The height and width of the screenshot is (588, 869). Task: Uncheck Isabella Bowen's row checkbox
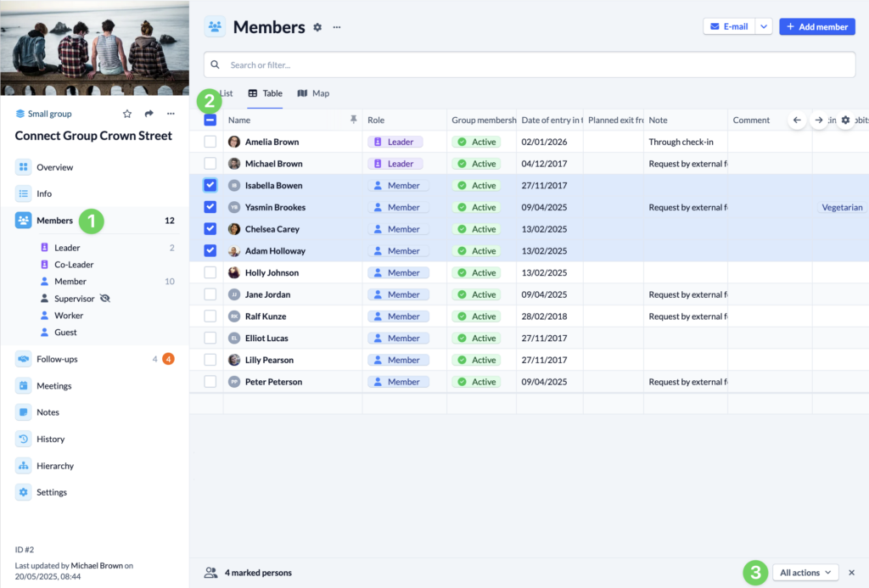tap(208, 185)
